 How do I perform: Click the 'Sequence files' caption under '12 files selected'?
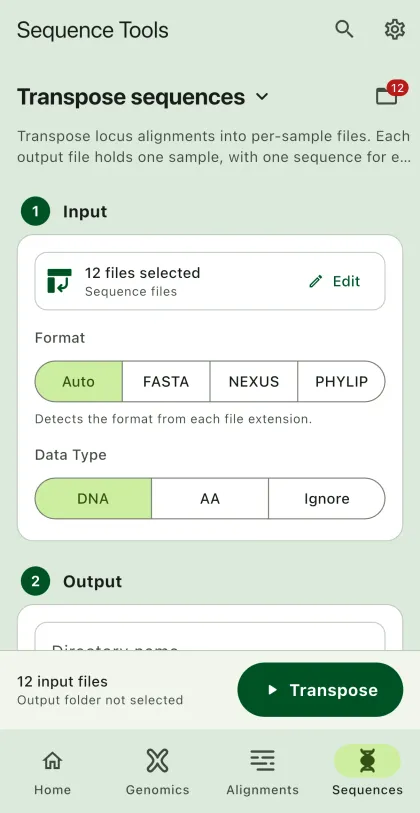131,291
